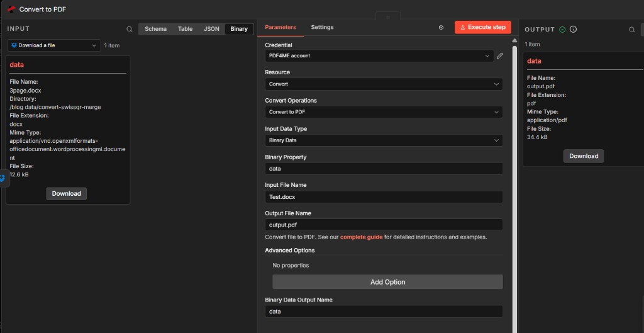The width and height of the screenshot is (644, 333).
Task: Click the PDF4ME logo in the title bar
Action: (11, 9)
